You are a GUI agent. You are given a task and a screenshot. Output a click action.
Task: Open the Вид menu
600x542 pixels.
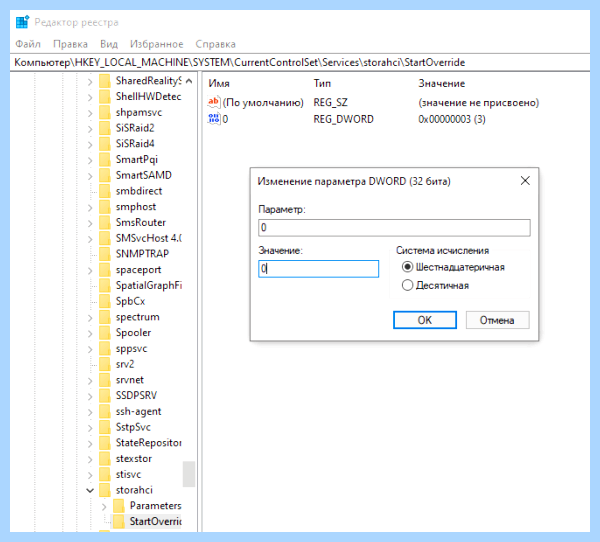(109, 44)
